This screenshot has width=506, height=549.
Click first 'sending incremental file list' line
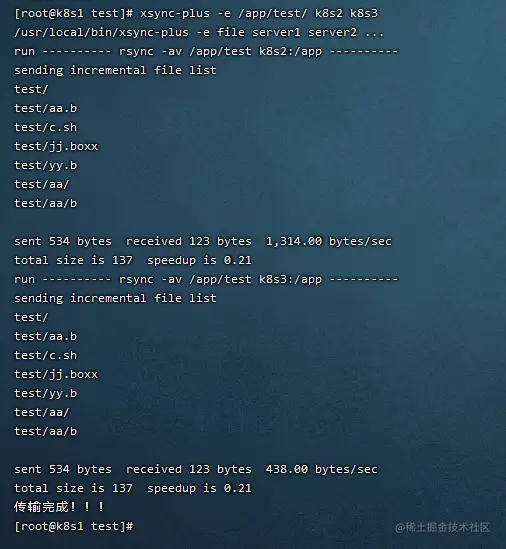coord(115,70)
